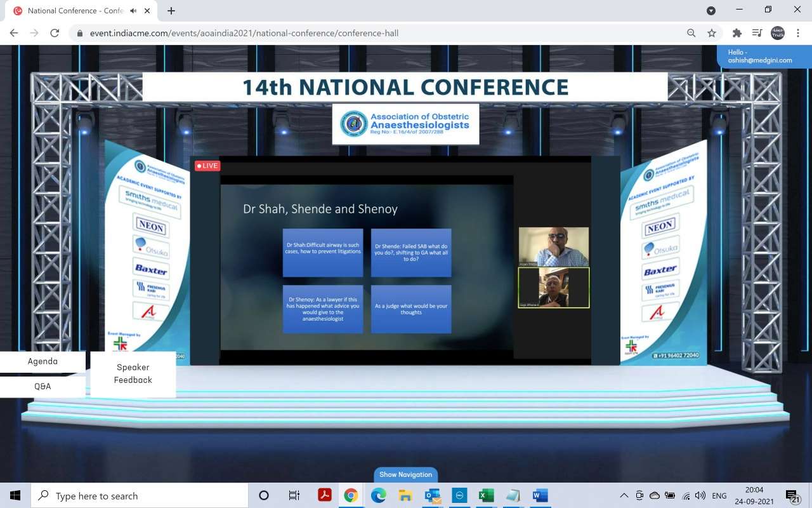This screenshot has width=812, height=508.
Task: View site information via the padlock icon
Action: coord(80,33)
